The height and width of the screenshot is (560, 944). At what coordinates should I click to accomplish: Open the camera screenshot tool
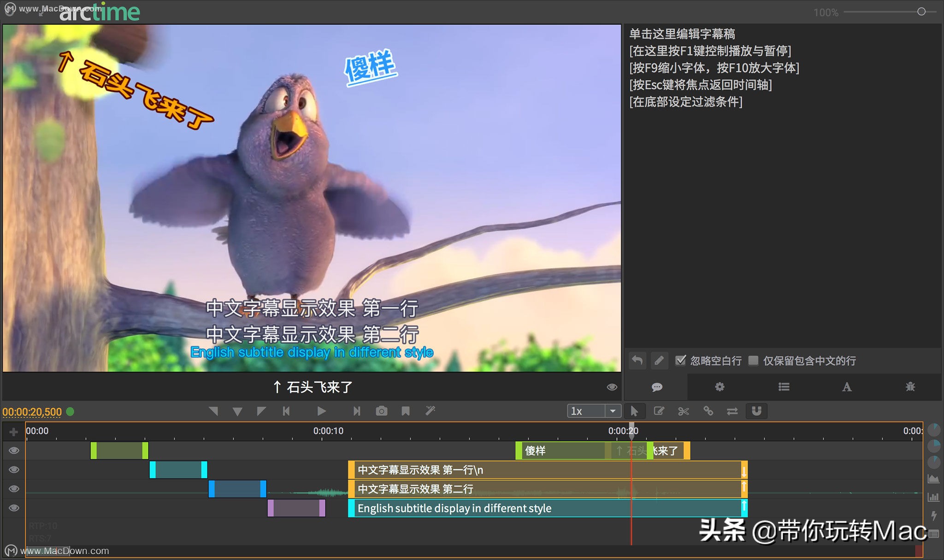click(x=381, y=410)
